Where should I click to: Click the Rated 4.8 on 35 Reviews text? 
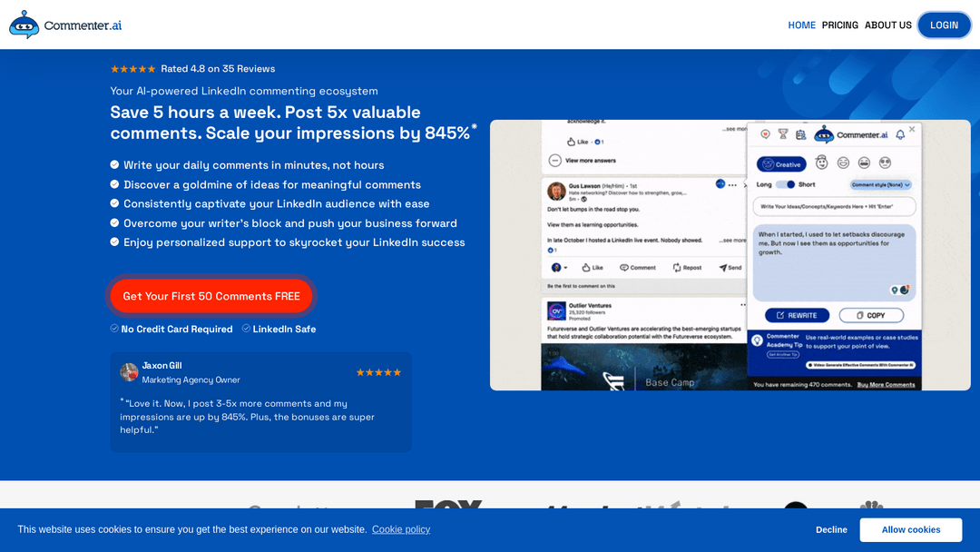(x=218, y=69)
